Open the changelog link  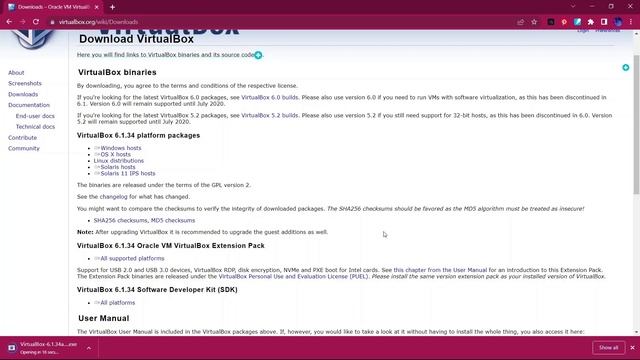tap(113, 197)
